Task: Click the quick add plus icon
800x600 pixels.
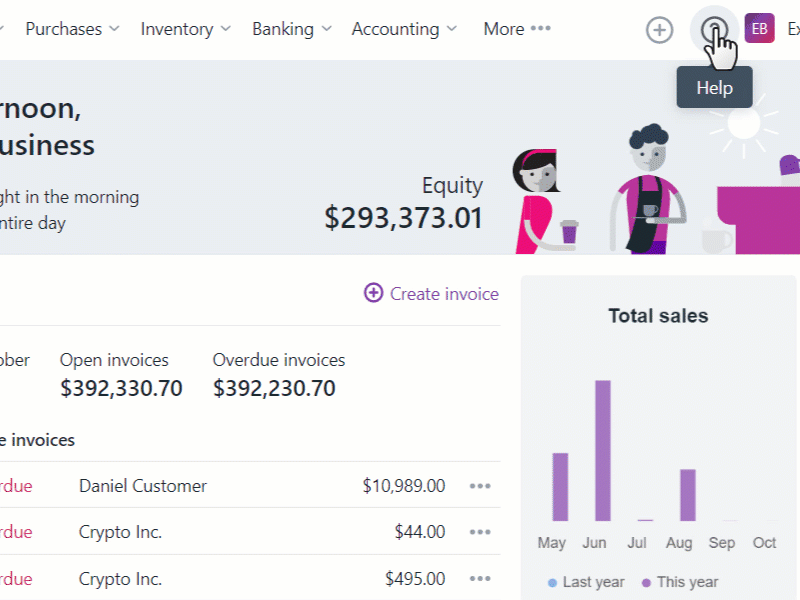Action: point(659,30)
